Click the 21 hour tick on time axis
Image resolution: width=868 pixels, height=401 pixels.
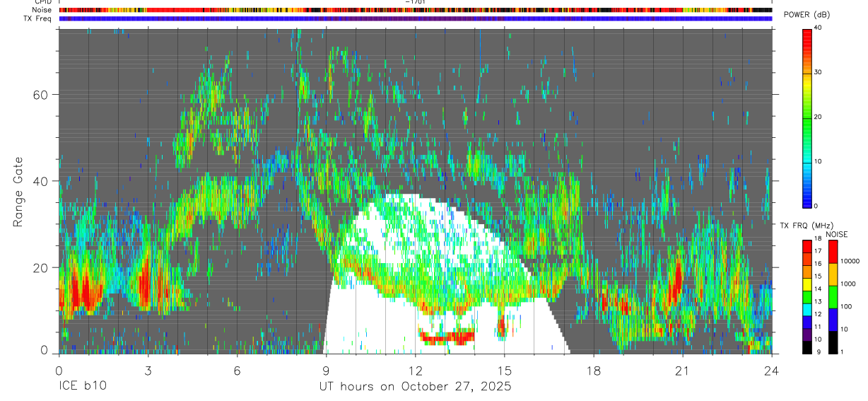tap(683, 371)
